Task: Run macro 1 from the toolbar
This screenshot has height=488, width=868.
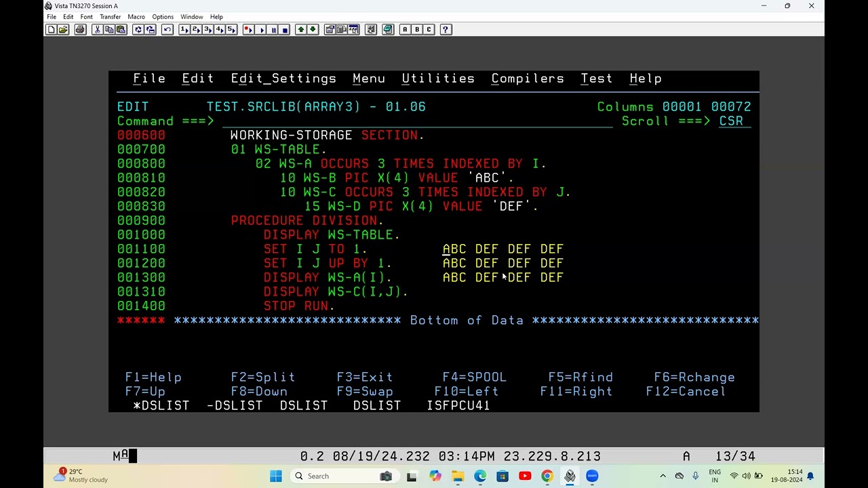Action: tap(184, 30)
